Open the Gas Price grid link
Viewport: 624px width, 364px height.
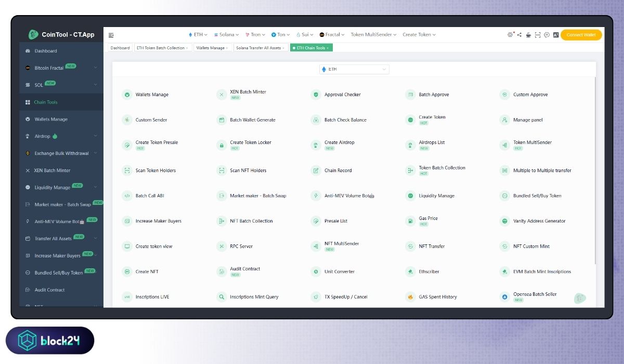(x=428, y=218)
